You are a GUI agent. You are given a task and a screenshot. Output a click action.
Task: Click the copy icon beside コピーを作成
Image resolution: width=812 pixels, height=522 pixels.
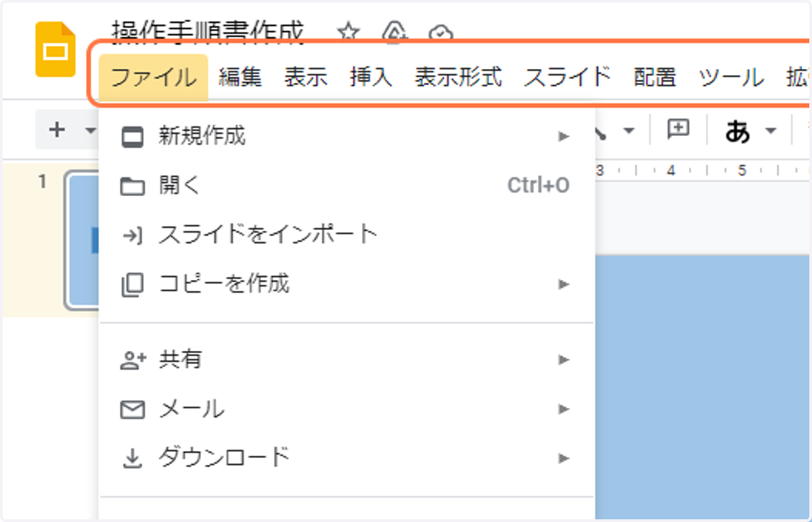pos(133,285)
